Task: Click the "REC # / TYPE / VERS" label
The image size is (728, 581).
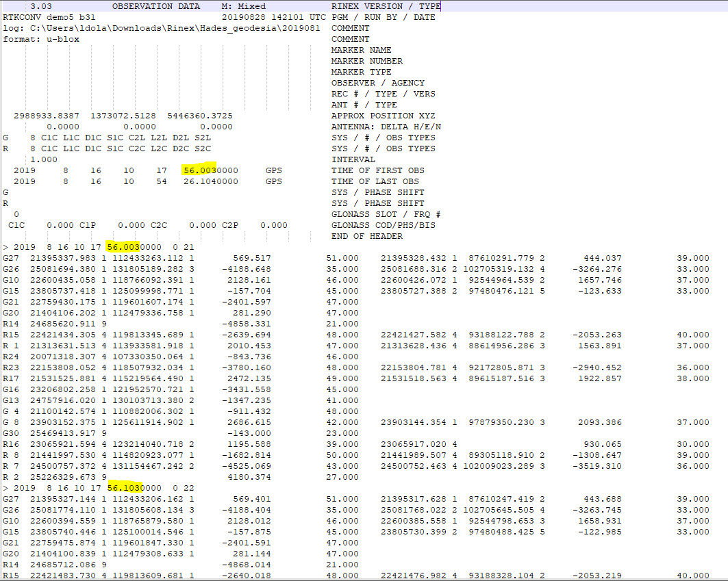Action: click(x=384, y=94)
